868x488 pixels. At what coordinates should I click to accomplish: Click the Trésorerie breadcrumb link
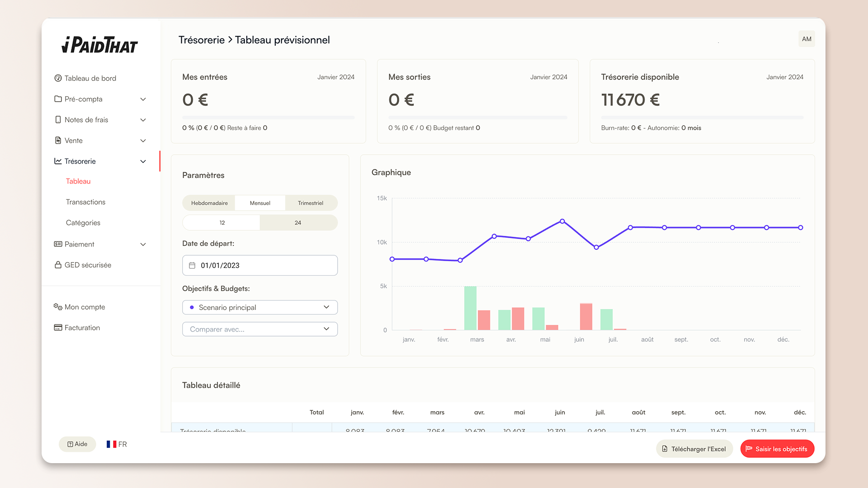point(202,40)
